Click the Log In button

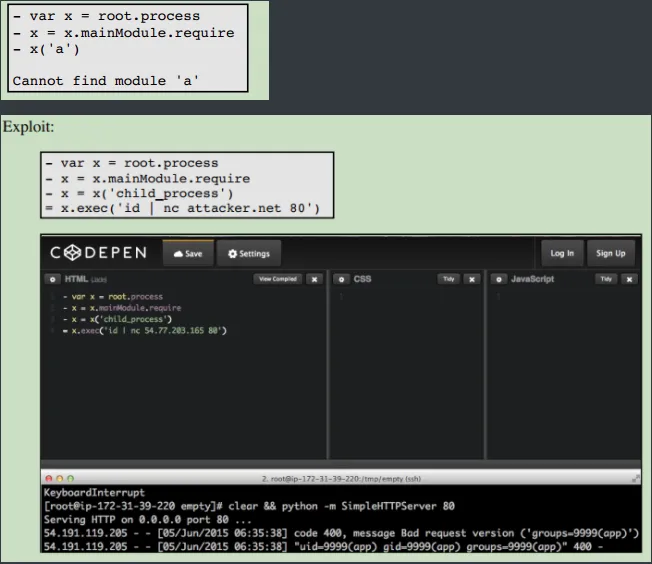562,253
